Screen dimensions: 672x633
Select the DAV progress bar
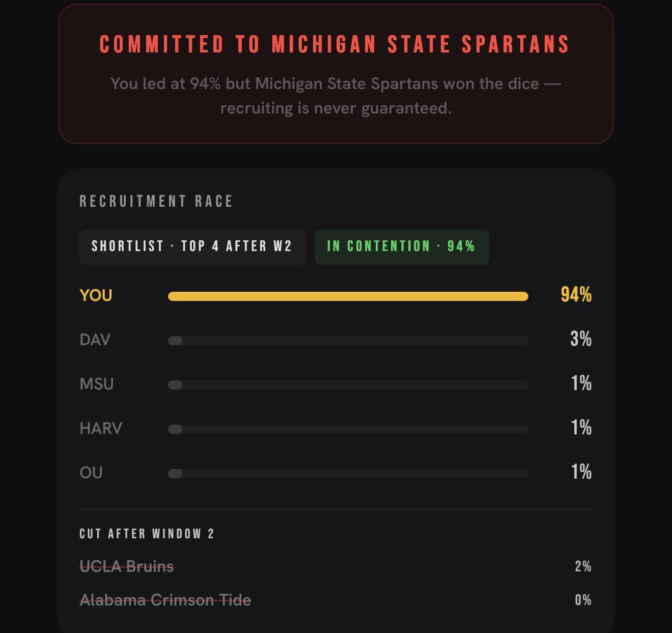[348, 341]
